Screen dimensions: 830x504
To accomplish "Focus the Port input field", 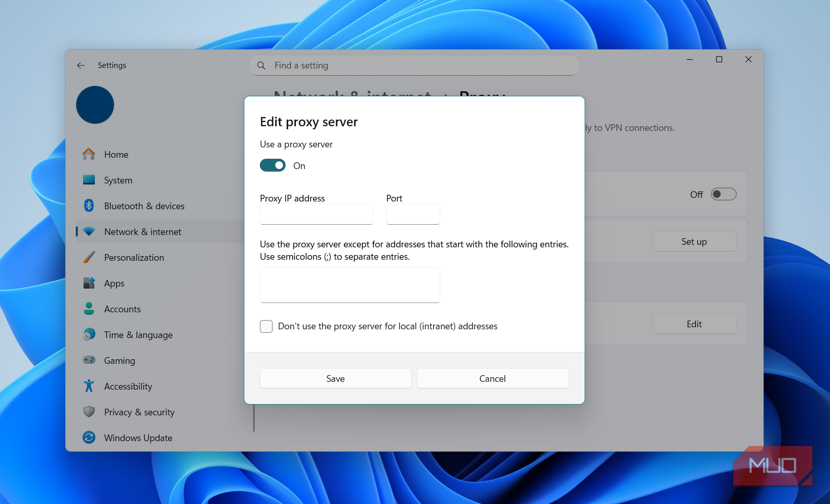I will click(x=413, y=214).
